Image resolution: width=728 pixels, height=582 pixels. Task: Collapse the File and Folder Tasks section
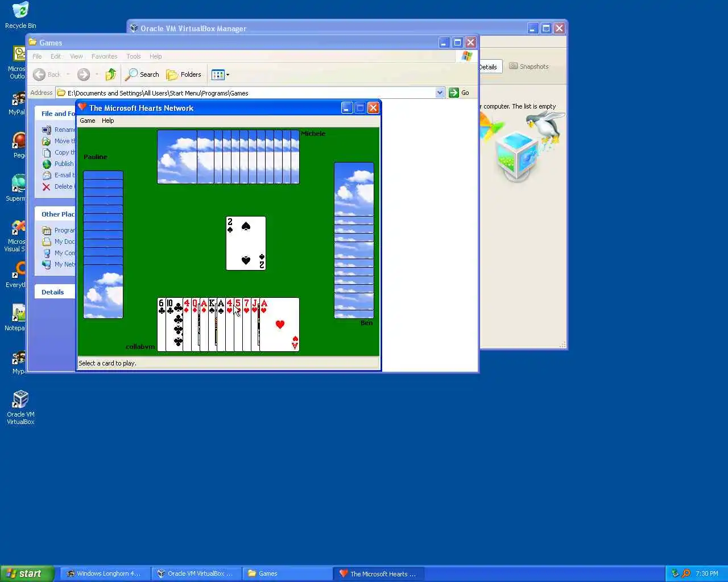[55, 113]
